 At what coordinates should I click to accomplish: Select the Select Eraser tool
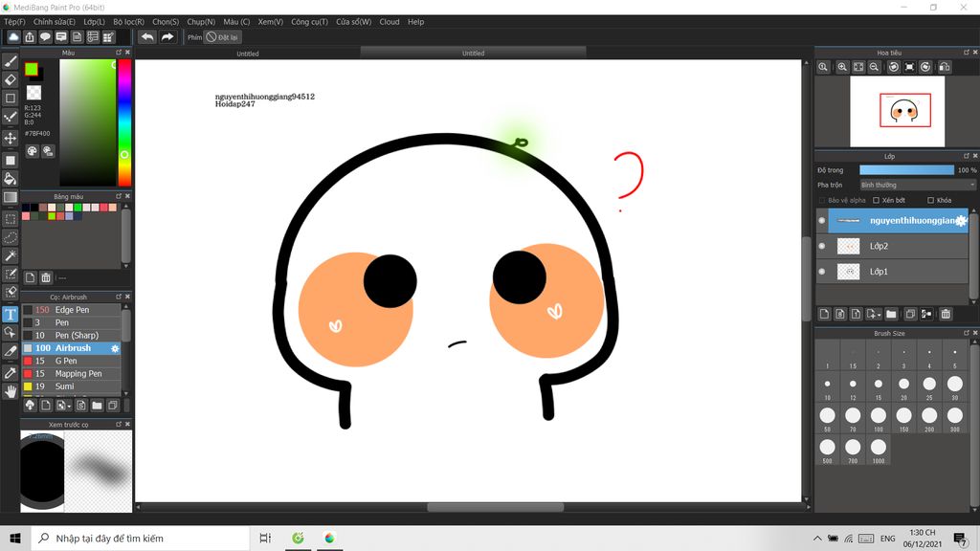[10, 292]
